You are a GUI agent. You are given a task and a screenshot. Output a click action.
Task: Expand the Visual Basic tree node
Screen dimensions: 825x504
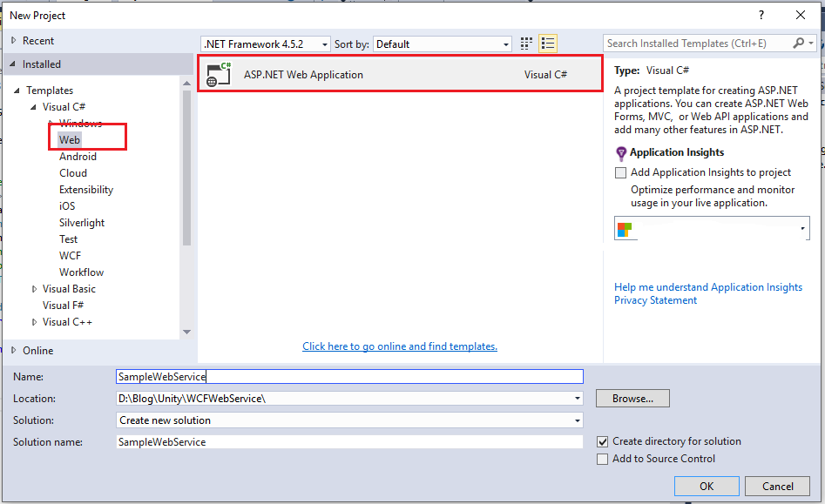(34, 289)
